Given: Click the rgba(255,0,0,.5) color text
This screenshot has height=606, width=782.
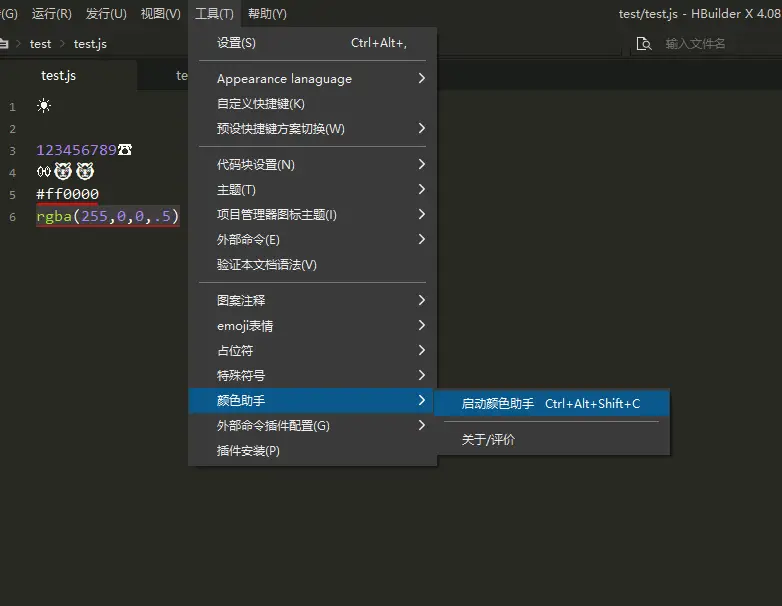Looking at the screenshot, I should (107, 216).
